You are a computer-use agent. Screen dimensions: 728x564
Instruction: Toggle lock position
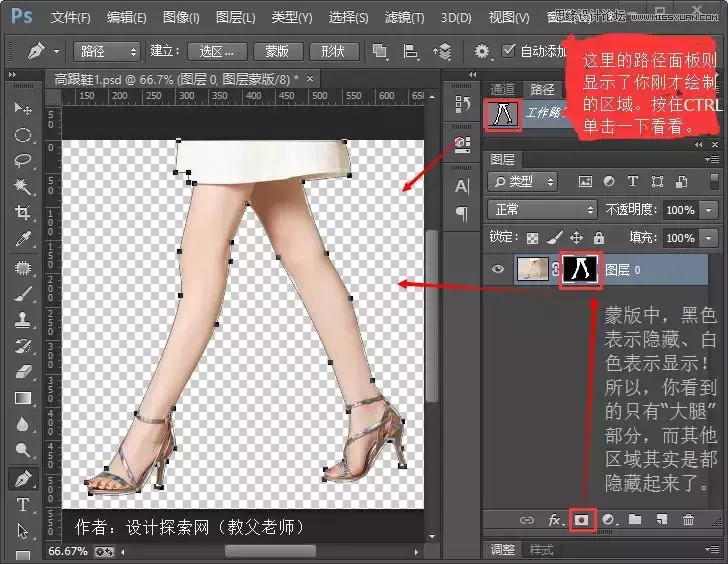577,238
